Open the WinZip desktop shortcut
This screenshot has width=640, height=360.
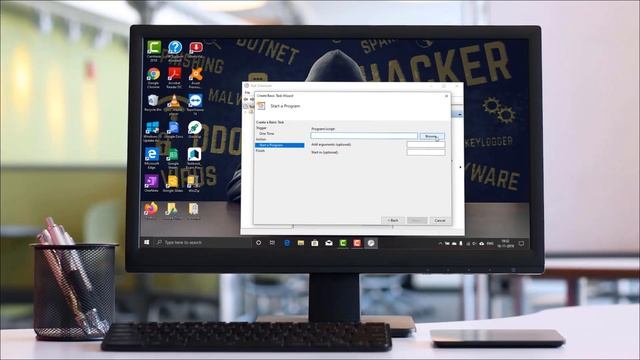coord(194,183)
